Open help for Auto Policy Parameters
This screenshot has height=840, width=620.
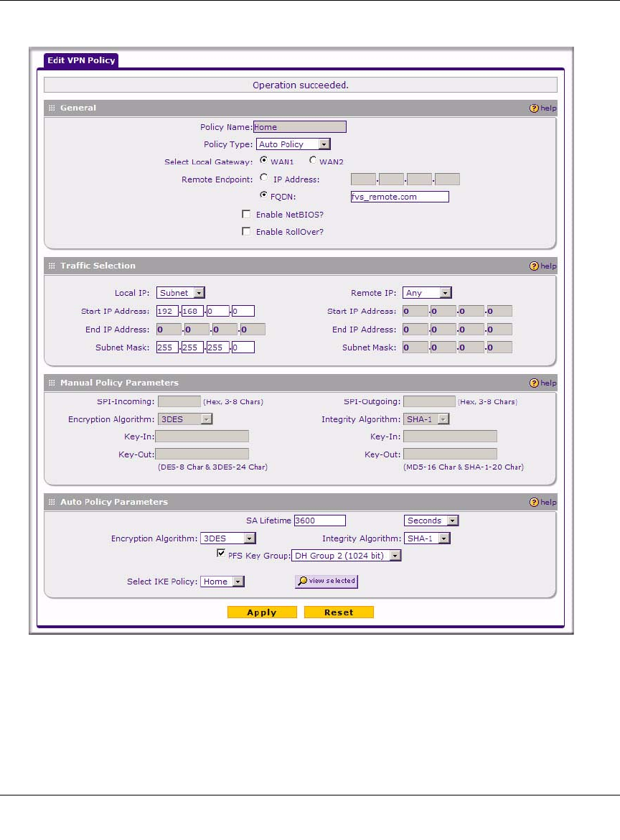click(543, 503)
